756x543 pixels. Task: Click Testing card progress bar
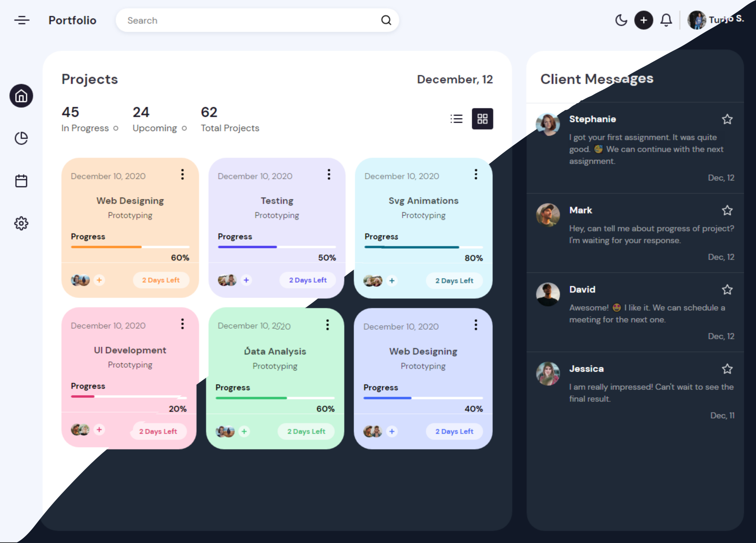click(x=277, y=247)
